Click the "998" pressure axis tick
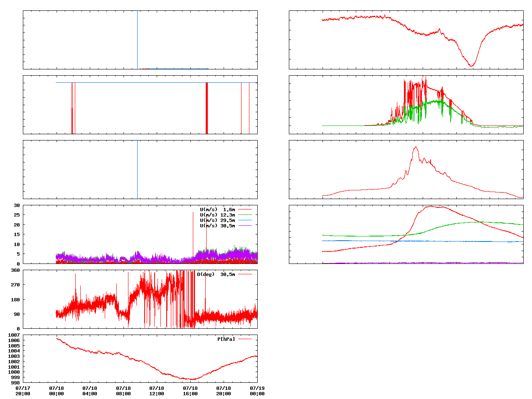Viewport: 532px width, 399px height. point(15,383)
